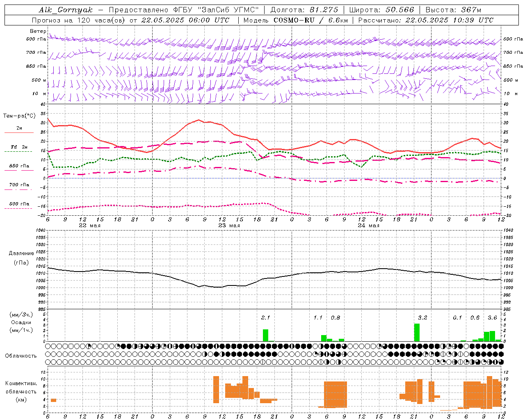Viewport: 525px width, 420px height.
Task: Click the station name Alk_Gornyak in header
Action: coord(66,10)
